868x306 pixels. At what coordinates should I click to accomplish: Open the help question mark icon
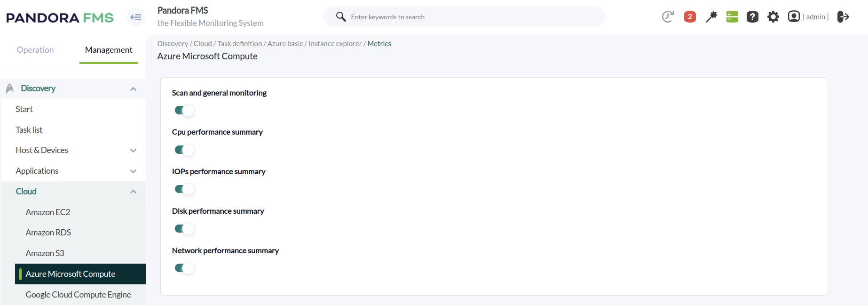[x=752, y=17]
